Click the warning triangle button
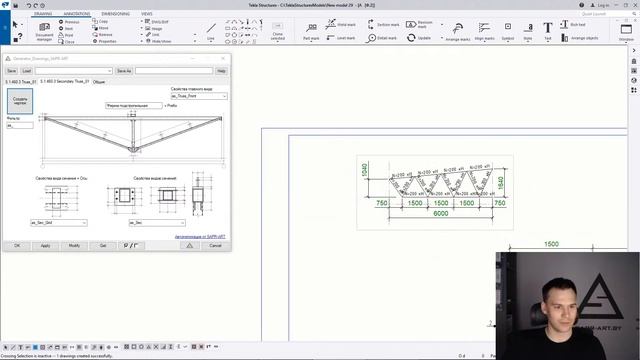Image resolution: width=640 pixels, height=360 pixels. tap(189, 246)
